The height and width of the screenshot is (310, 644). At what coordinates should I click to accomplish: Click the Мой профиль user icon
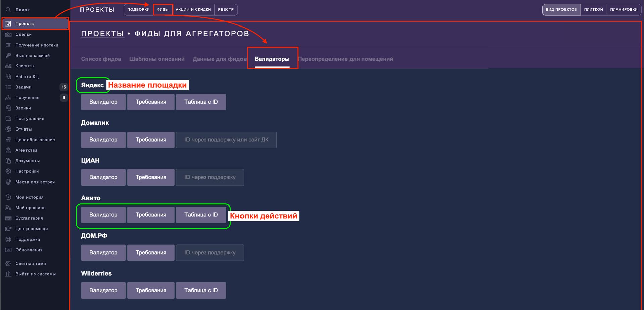pyautogui.click(x=8, y=208)
